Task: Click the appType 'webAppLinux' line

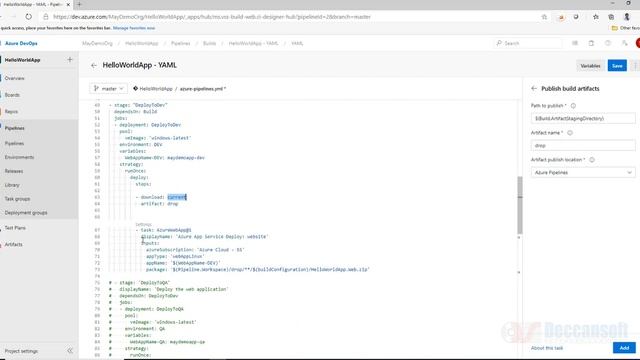Action: tap(175, 256)
